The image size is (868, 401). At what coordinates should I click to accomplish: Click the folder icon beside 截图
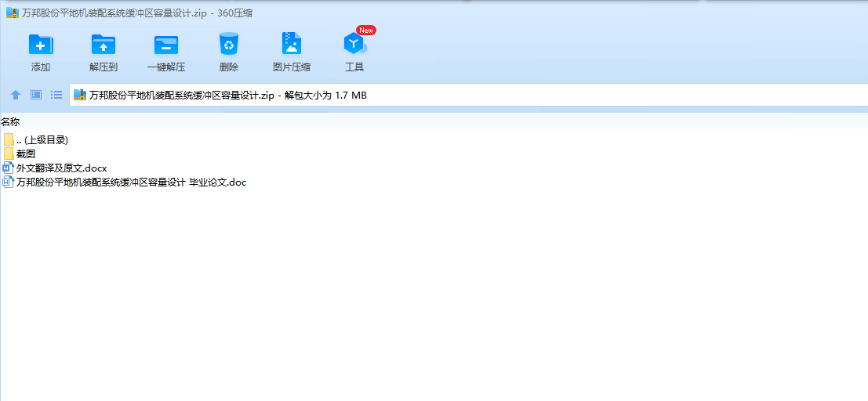9,154
